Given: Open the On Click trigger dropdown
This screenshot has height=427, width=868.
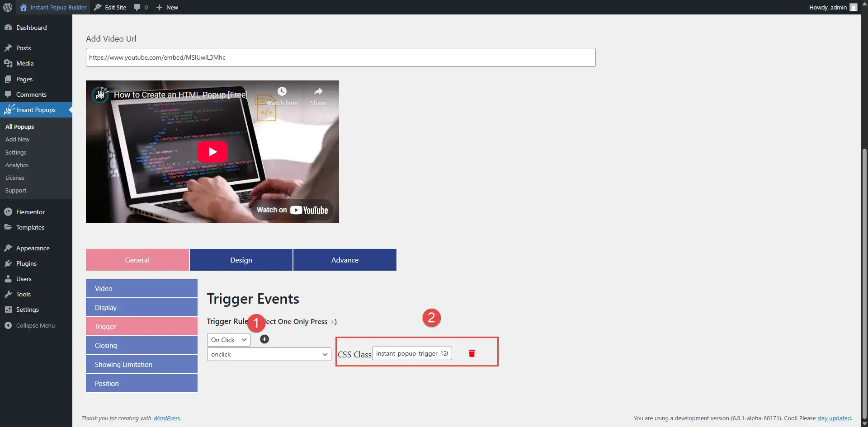Looking at the screenshot, I should (228, 339).
